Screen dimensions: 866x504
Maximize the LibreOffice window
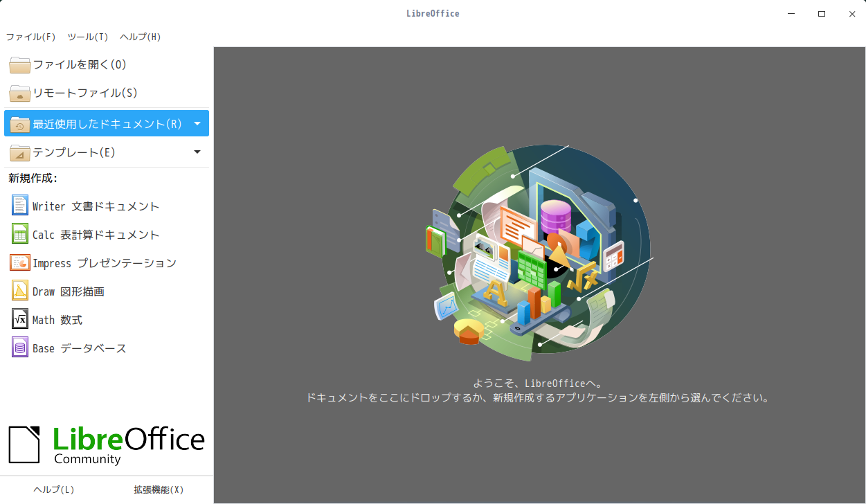(x=822, y=13)
